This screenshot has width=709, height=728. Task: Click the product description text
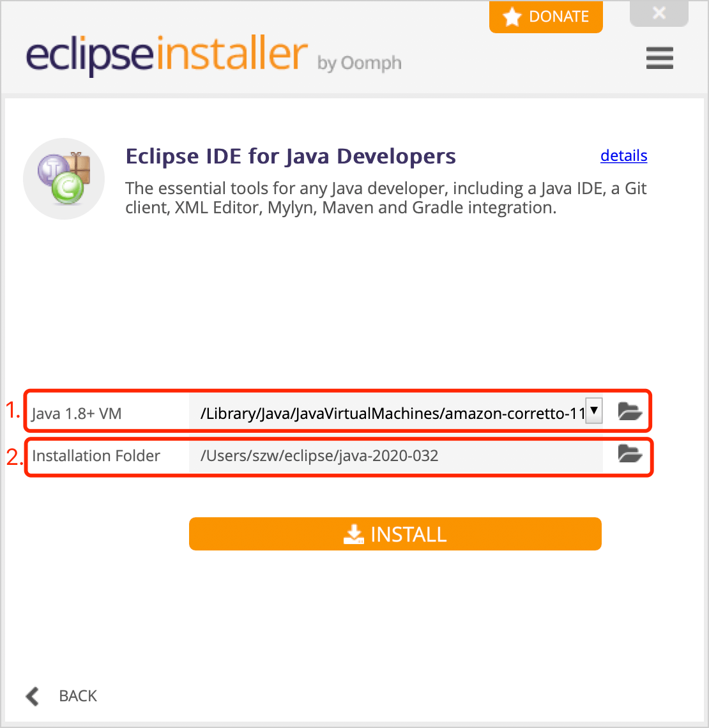click(386, 198)
